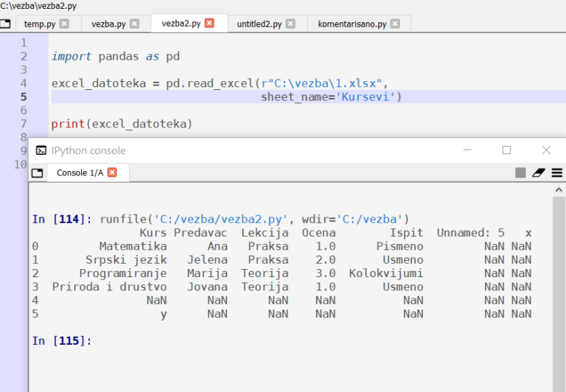Close the vezba.py tab

click(x=134, y=24)
